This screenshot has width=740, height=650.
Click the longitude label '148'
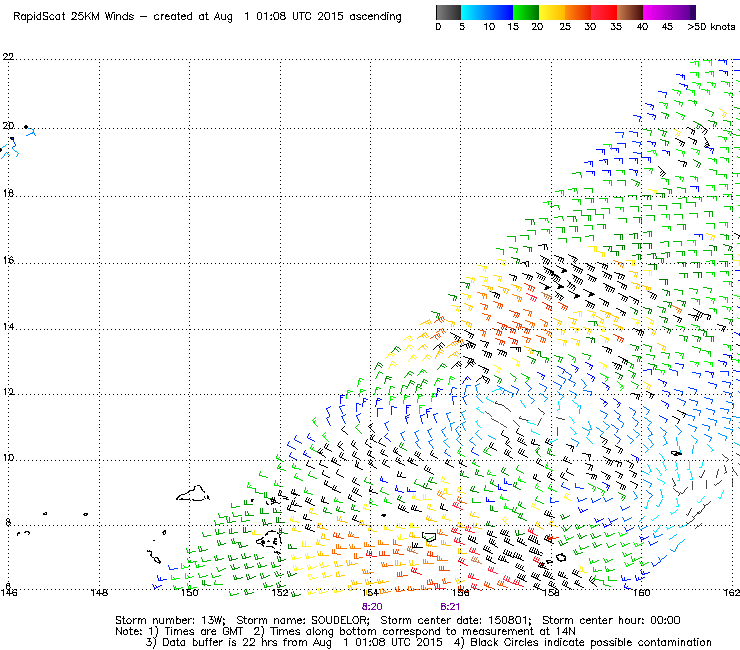(x=99, y=592)
